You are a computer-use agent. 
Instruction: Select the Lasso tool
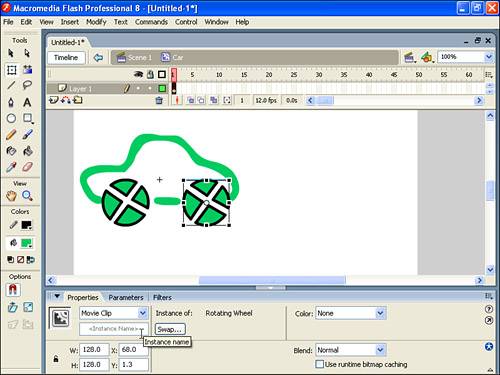27,85
